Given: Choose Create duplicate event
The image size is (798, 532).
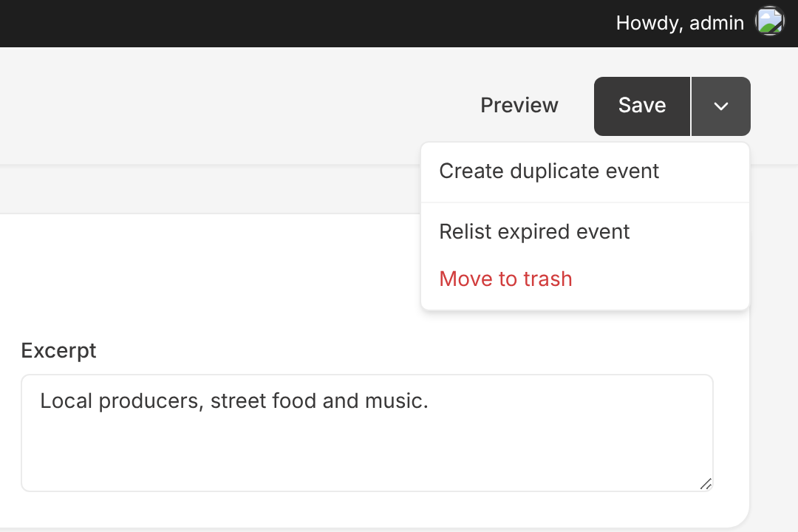Looking at the screenshot, I should pyautogui.click(x=584, y=171).
